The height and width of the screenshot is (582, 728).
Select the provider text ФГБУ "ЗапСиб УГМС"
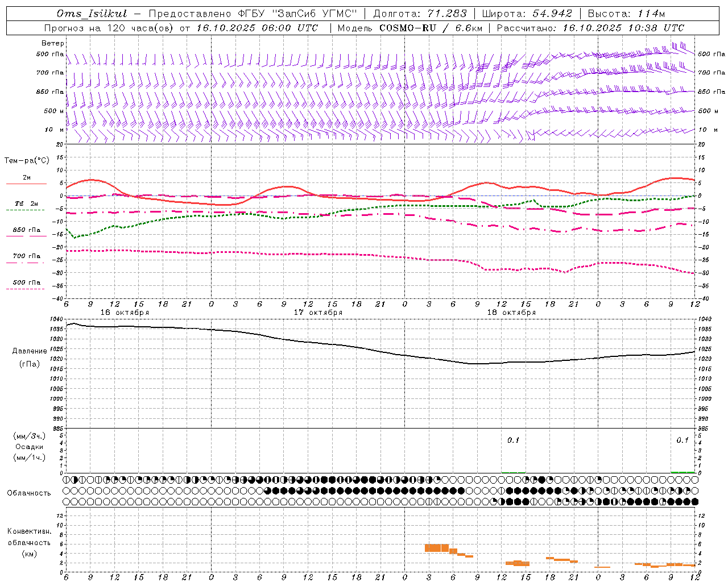(x=298, y=13)
